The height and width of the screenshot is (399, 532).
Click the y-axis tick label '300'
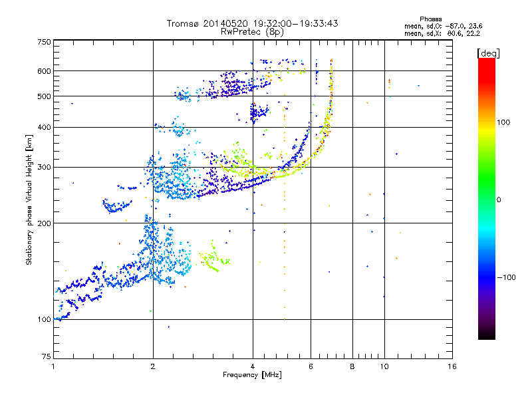(x=44, y=167)
